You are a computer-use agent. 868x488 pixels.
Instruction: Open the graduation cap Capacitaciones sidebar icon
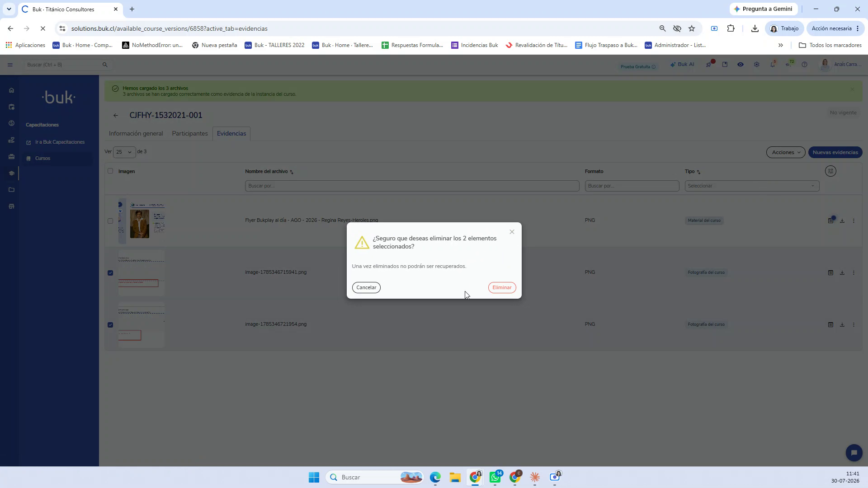(11, 173)
